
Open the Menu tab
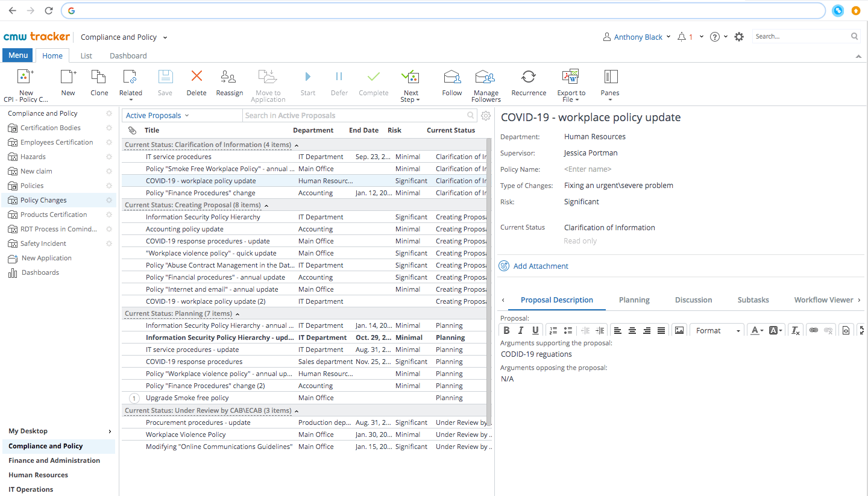(x=18, y=55)
